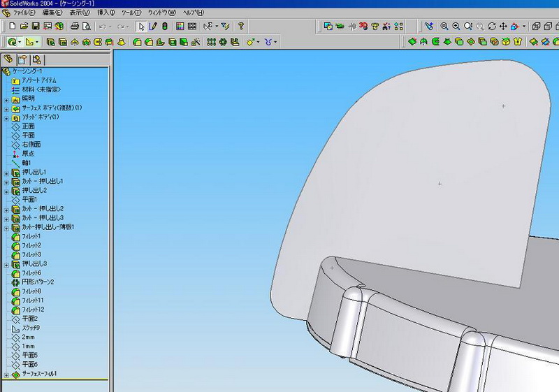This screenshot has height=392, width=559.
Task: Save the part with the floppy icon
Action: coord(36,26)
